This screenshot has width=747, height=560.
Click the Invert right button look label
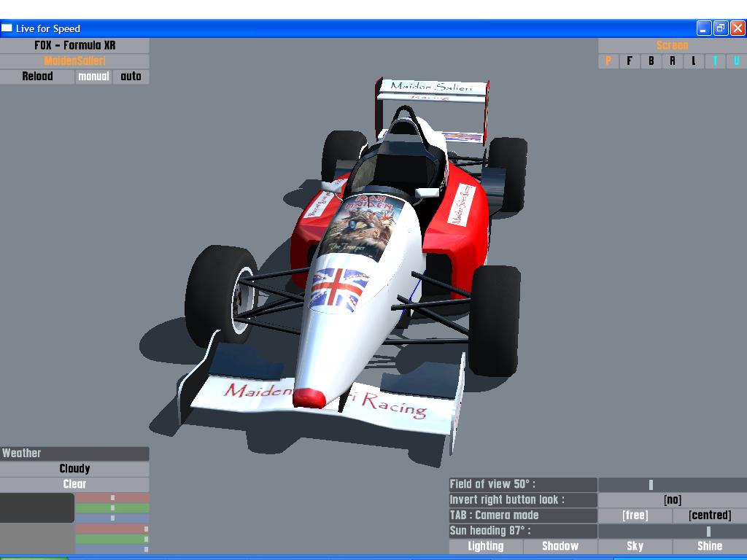pos(523,500)
